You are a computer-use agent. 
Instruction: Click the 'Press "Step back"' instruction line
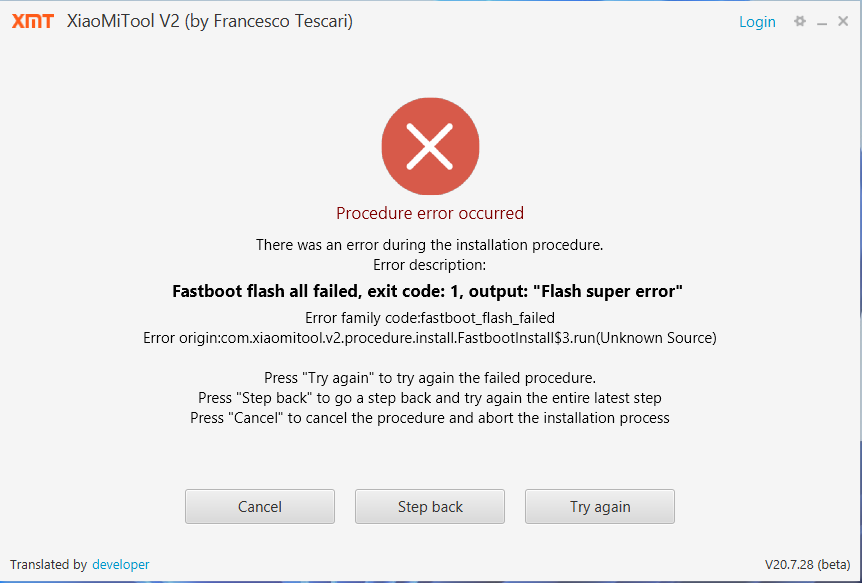[430, 398]
